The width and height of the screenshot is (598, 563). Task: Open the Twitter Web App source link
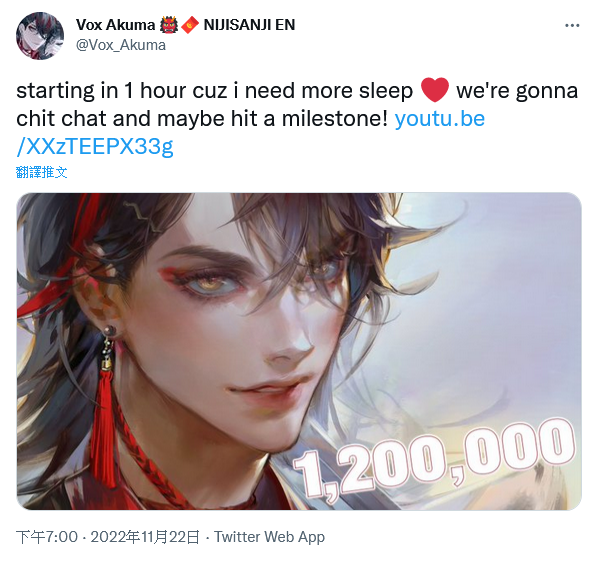tap(269, 537)
